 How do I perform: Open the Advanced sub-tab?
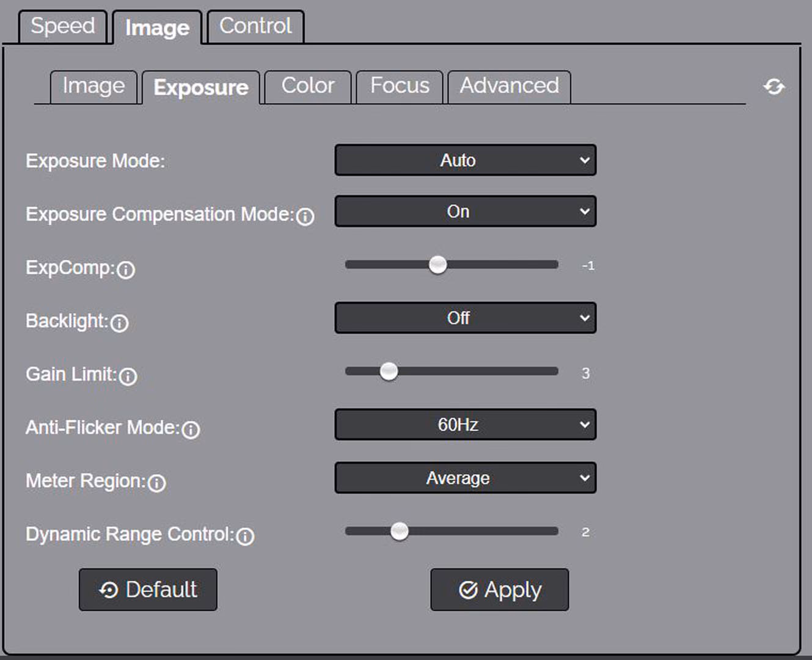pyautogui.click(x=509, y=86)
